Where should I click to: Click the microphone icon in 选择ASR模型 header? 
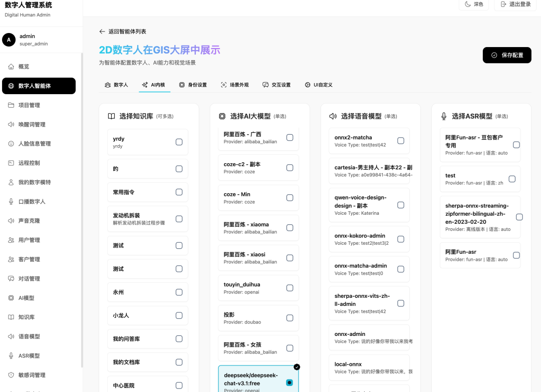[x=444, y=116]
